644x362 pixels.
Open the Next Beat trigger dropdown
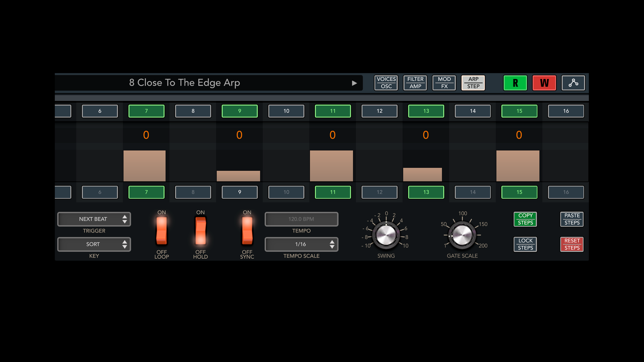click(94, 219)
